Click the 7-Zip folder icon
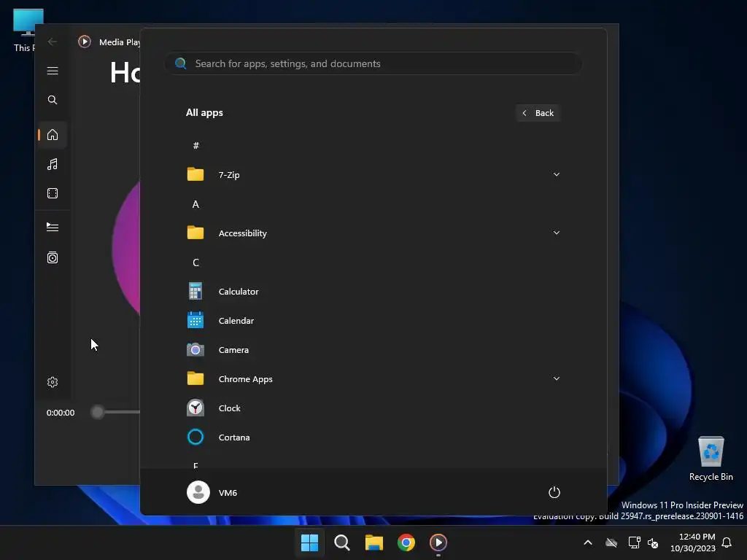This screenshot has height=560, width=747. [196, 175]
